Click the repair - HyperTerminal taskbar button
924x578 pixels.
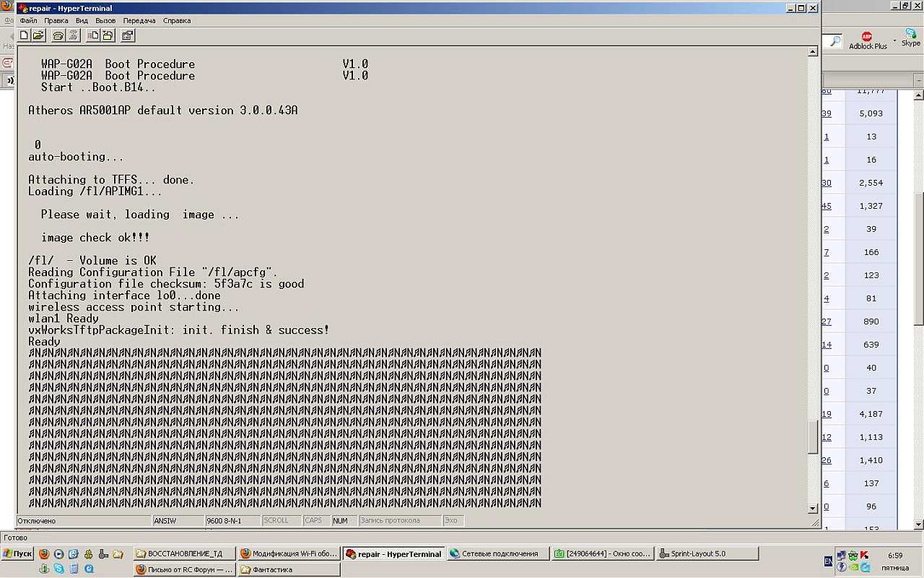click(x=393, y=553)
